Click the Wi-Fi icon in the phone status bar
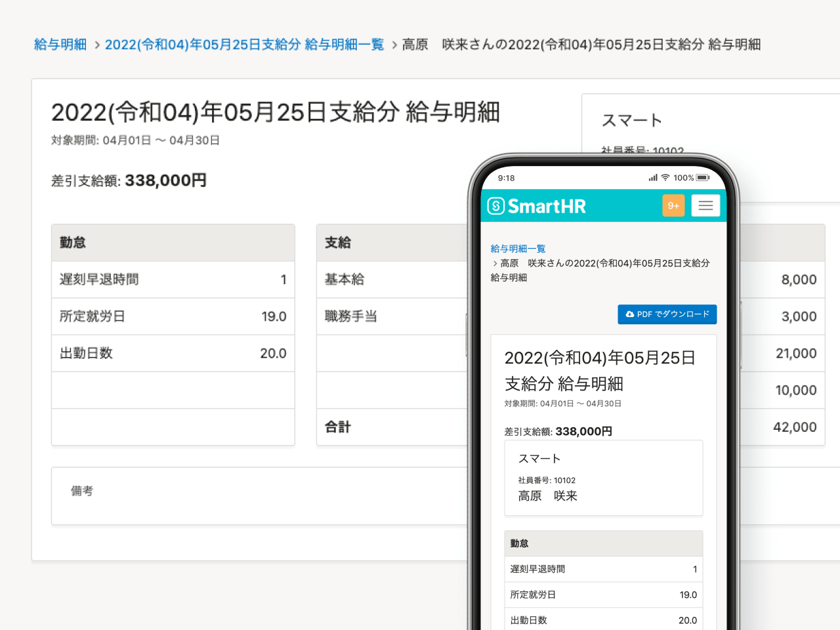840x630 pixels. (665, 177)
